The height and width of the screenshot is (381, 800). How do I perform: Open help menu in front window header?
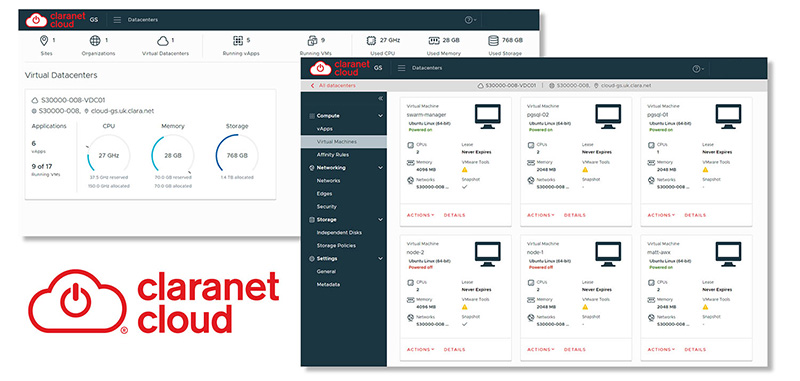tap(698, 69)
